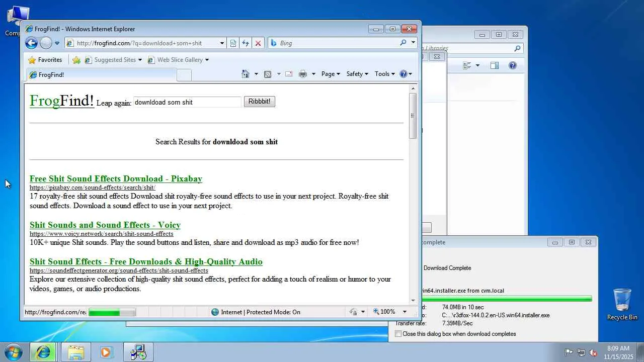Open the pixabay.com URL link

tap(93, 188)
